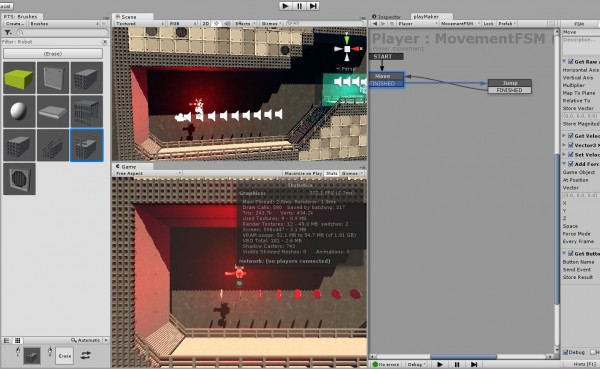Open the Player object dropdown in PlayMaker
Viewport: 600px width, 369px height.
(417, 24)
